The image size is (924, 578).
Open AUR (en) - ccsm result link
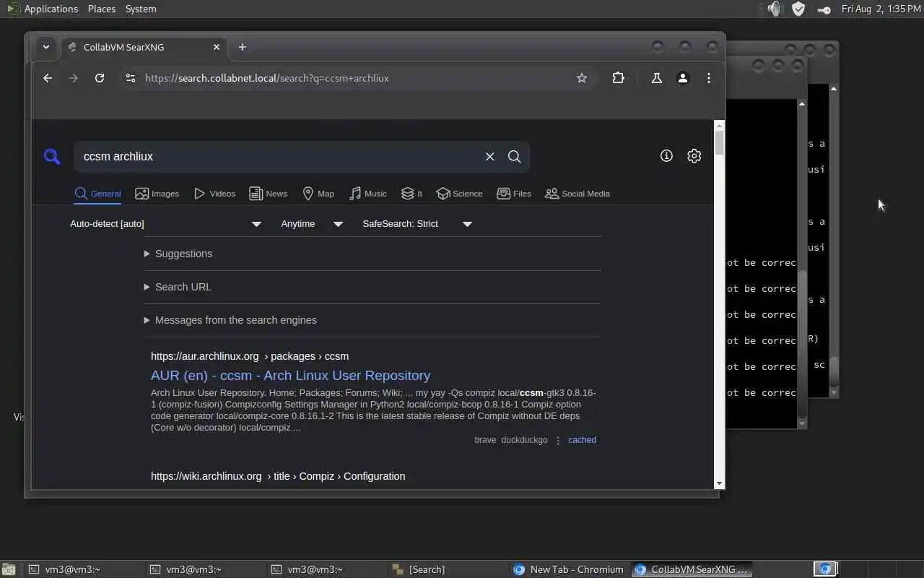(290, 376)
